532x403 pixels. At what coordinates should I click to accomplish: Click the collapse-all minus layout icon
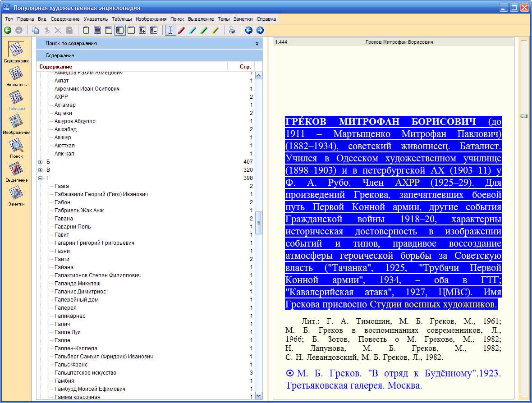pos(154,30)
